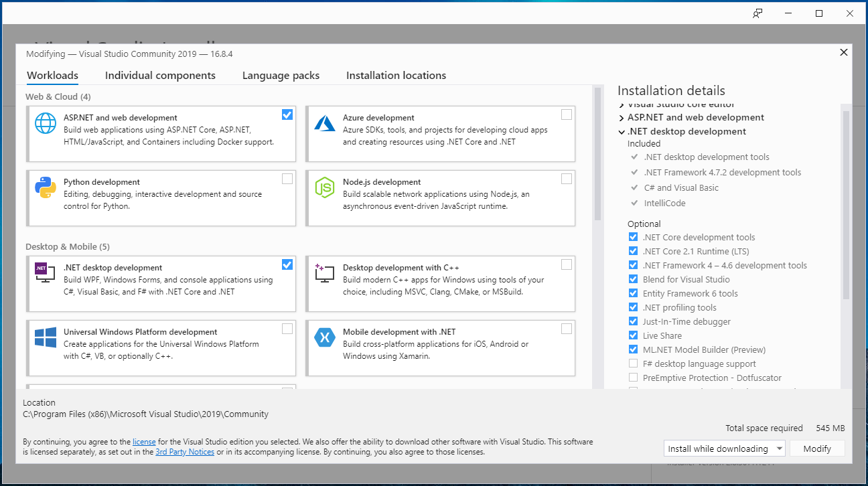Click the C# and Visual Basic included item
Screen dimensions: 868x486
pyautogui.click(x=681, y=187)
